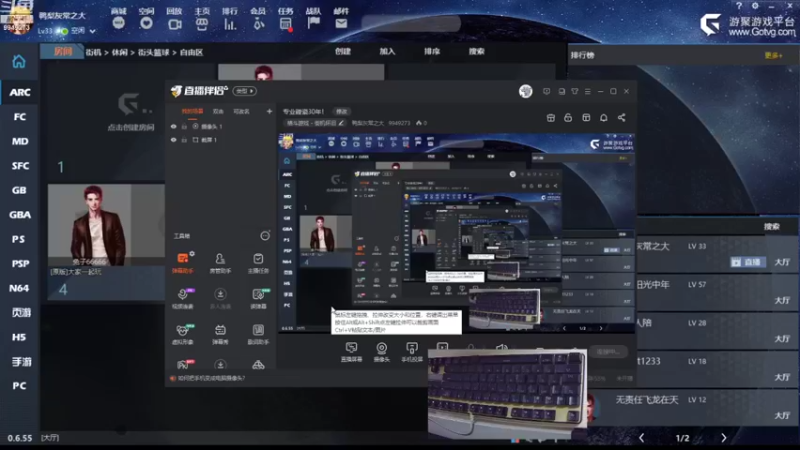The image size is (800, 450).
Task: Open the 任务 tasks icon
Action: 286,19
